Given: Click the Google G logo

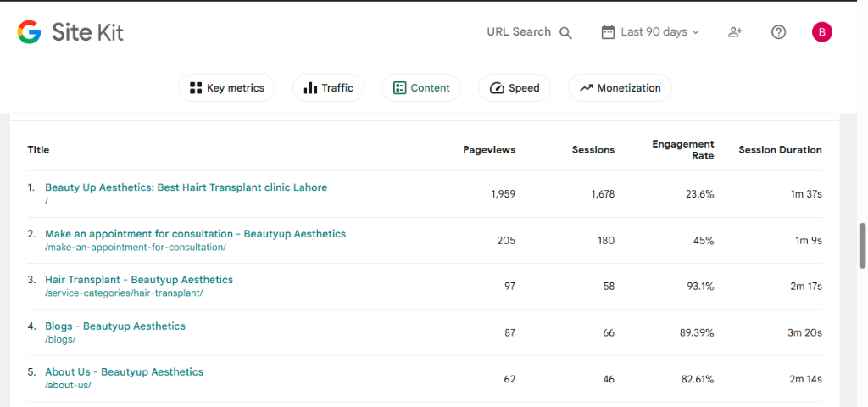Looking at the screenshot, I should click(29, 32).
